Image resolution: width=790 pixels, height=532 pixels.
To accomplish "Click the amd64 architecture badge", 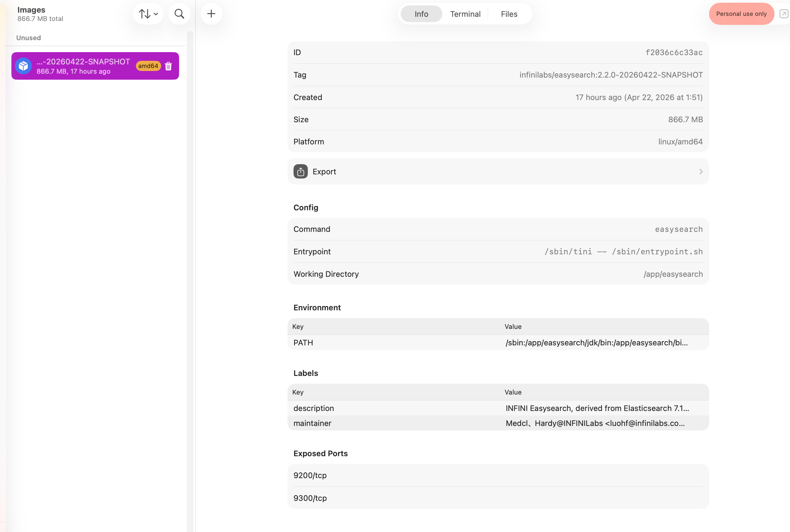I will click(x=148, y=66).
